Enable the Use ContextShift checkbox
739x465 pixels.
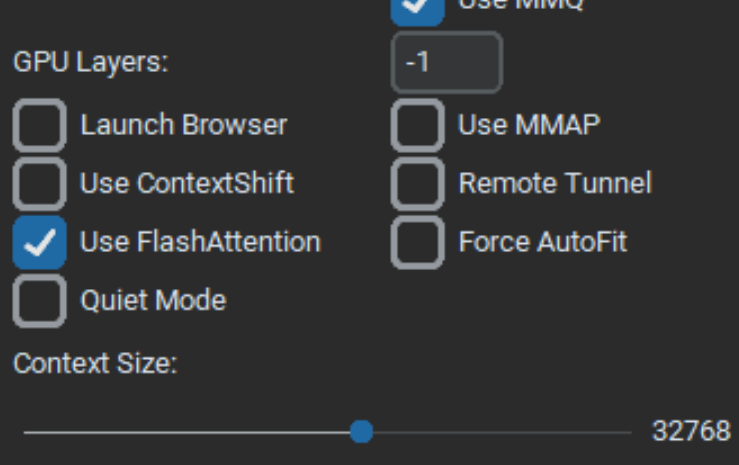(x=40, y=184)
